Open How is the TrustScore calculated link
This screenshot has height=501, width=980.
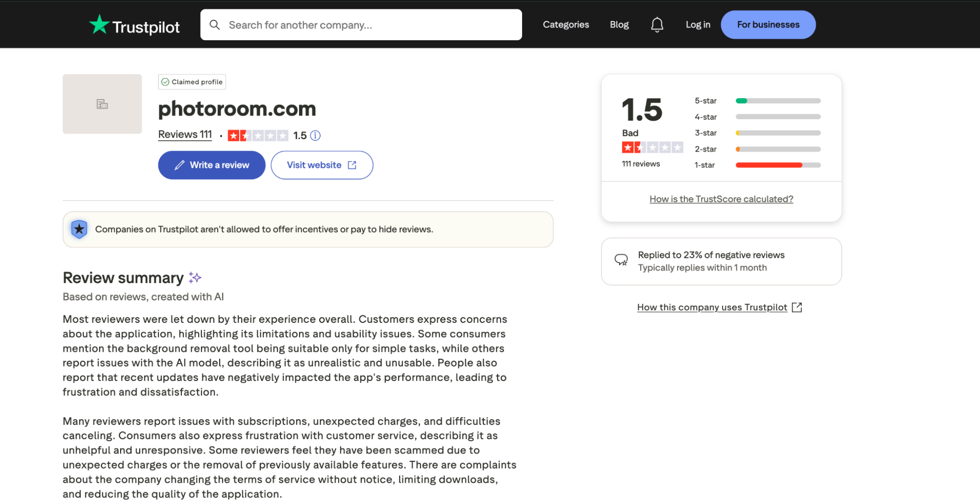coord(721,199)
